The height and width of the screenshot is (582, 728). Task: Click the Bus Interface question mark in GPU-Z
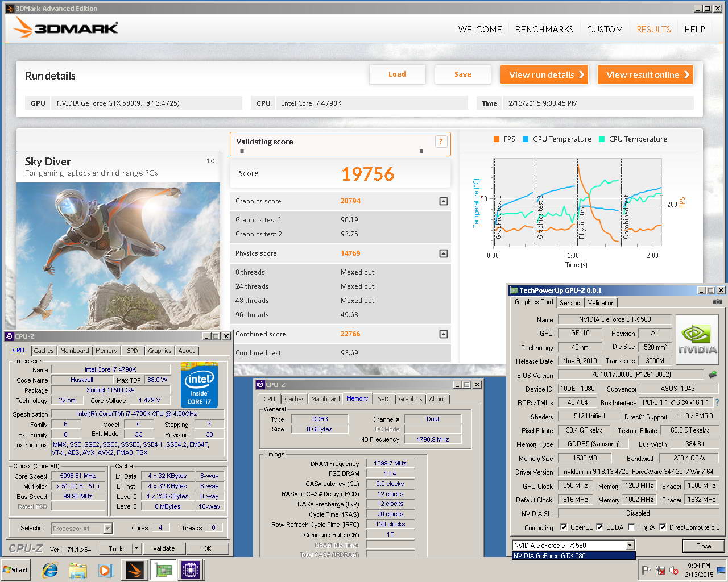coord(717,402)
